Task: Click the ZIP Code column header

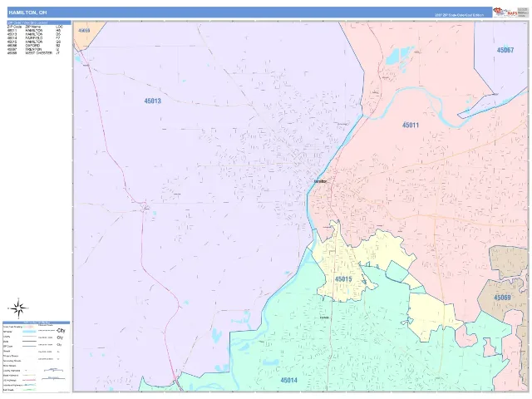Action: click(14, 27)
